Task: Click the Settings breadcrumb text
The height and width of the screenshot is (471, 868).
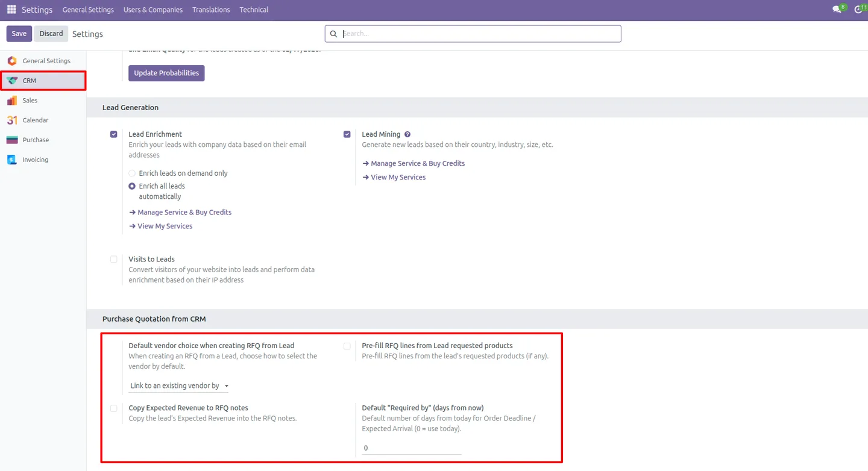Action: point(87,34)
